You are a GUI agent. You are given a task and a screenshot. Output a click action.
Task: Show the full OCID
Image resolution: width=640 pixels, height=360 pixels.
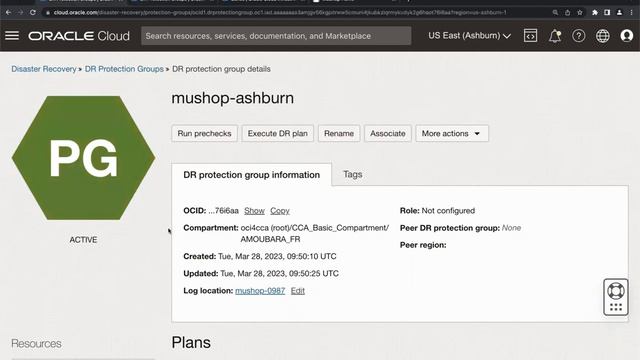coord(254,211)
